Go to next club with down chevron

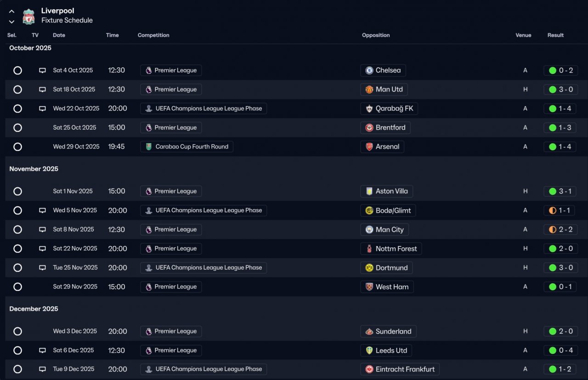[x=11, y=21]
